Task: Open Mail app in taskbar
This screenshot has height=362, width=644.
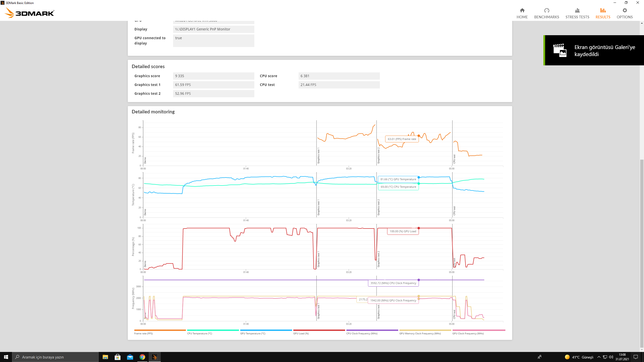Action: click(130, 357)
